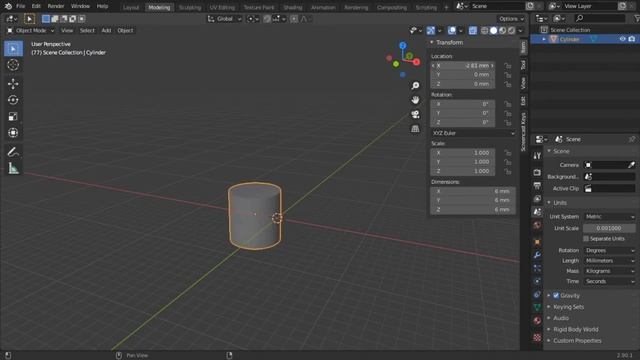Image resolution: width=640 pixels, height=360 pixels.
Task: Open the Length Millimeters dropdown
Action: [x=609, y=260]
